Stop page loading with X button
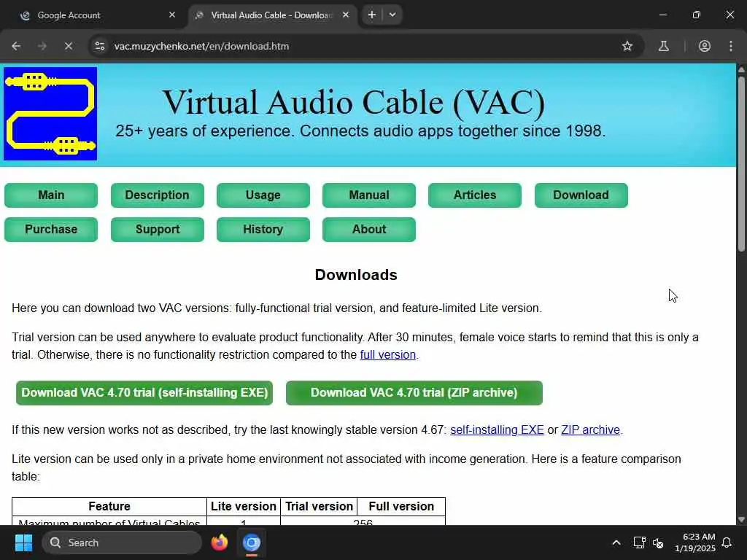The image size is (747, 560). click(x=69, y=46)
